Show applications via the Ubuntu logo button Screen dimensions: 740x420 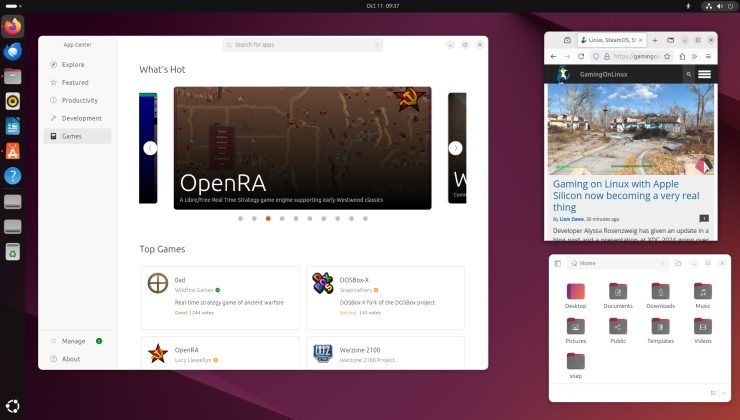[13, 406]
